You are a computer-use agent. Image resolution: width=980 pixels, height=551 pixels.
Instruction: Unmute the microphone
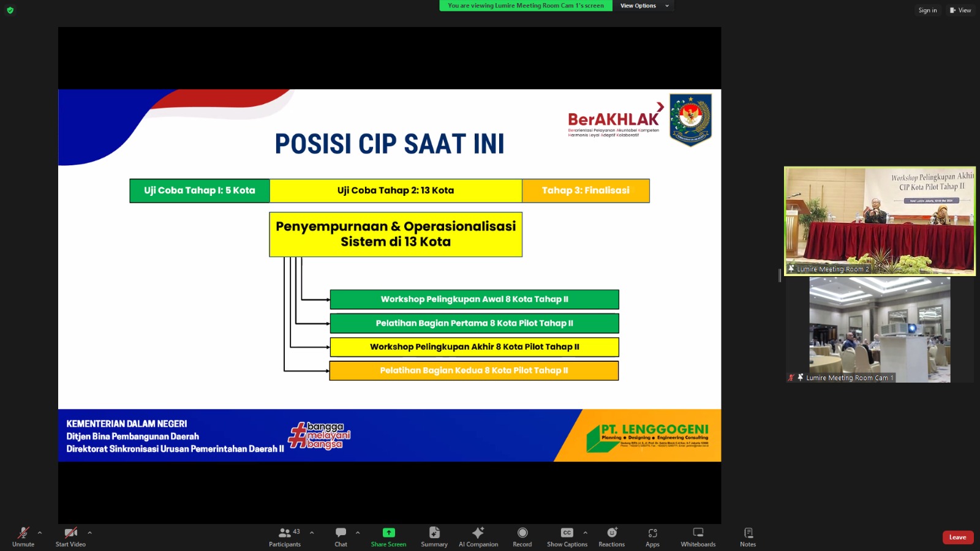tap(23, 536)
